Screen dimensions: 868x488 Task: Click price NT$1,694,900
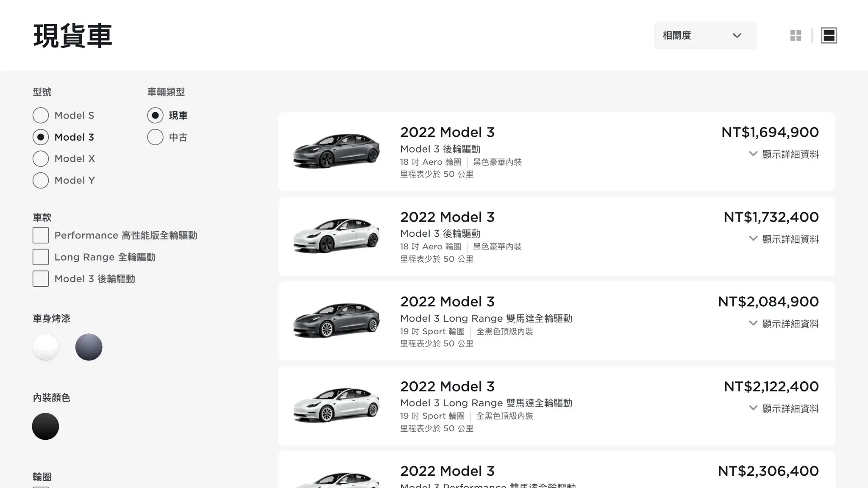pos(770,132)
